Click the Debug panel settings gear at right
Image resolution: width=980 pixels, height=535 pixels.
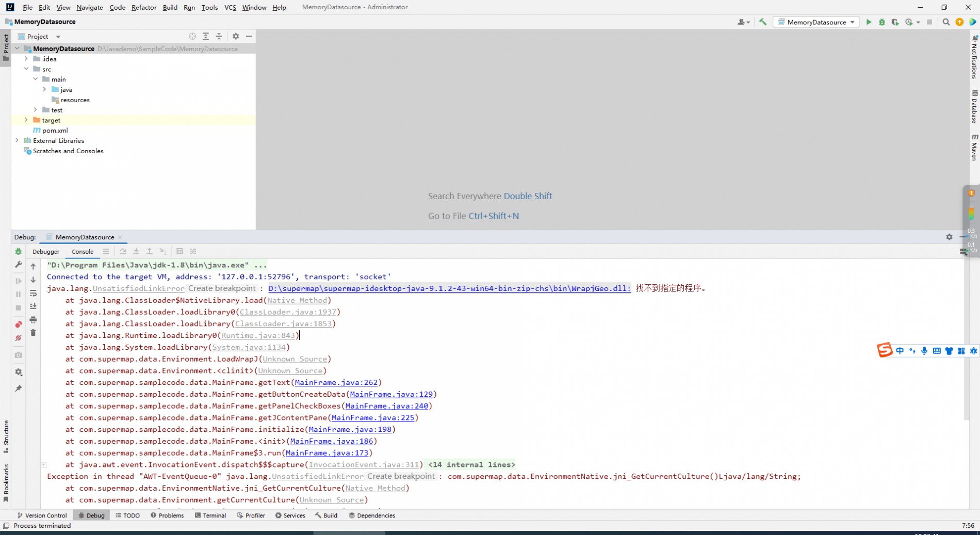(x=949, y=237)
